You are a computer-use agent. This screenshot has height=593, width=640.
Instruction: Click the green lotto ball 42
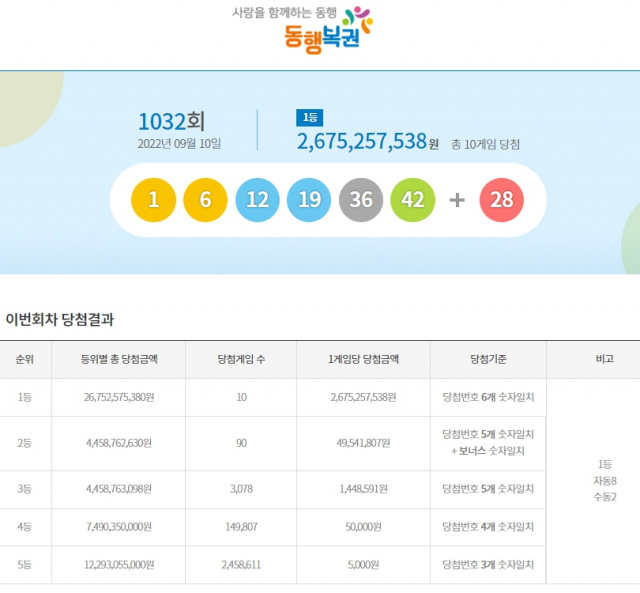click(x=413, y=200)
